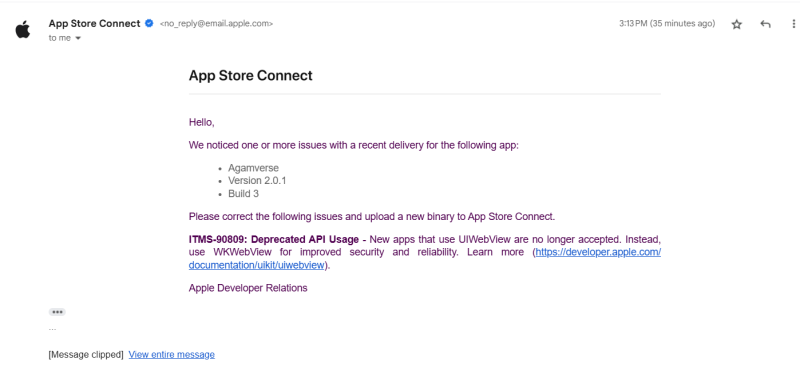The image size is (800, 368).
Task: Click the blue verified sender badge
Action: click(x=149, y=23)
